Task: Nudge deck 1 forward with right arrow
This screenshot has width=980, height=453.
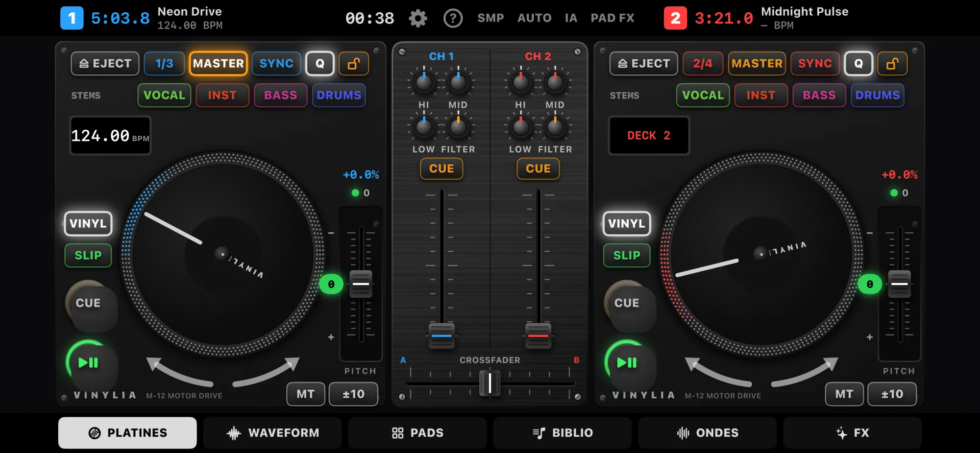Action: pos(267,372)
